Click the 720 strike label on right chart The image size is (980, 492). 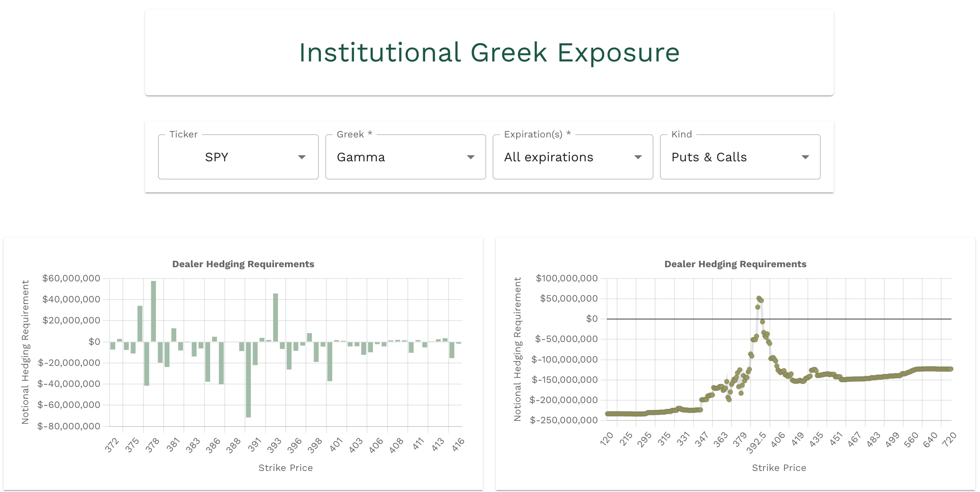[x=949, y=439]
